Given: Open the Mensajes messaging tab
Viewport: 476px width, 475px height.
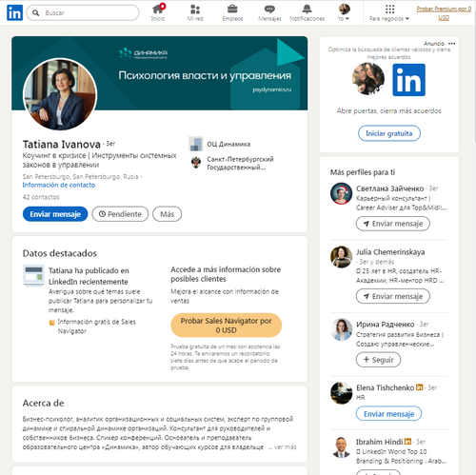Looking at the screenshot, I should coord(269,12).
